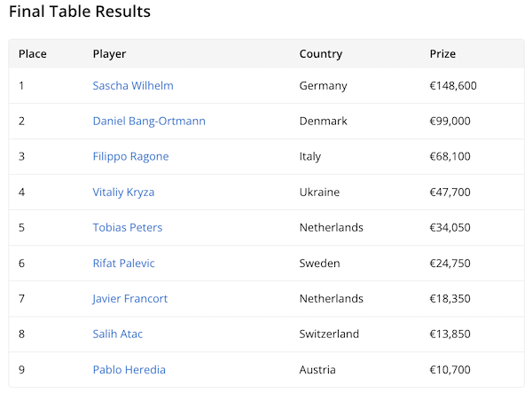Click the €10,700 ninth place prize
The width and height of the screenshot is (532, 401).
tap(450, 370)
